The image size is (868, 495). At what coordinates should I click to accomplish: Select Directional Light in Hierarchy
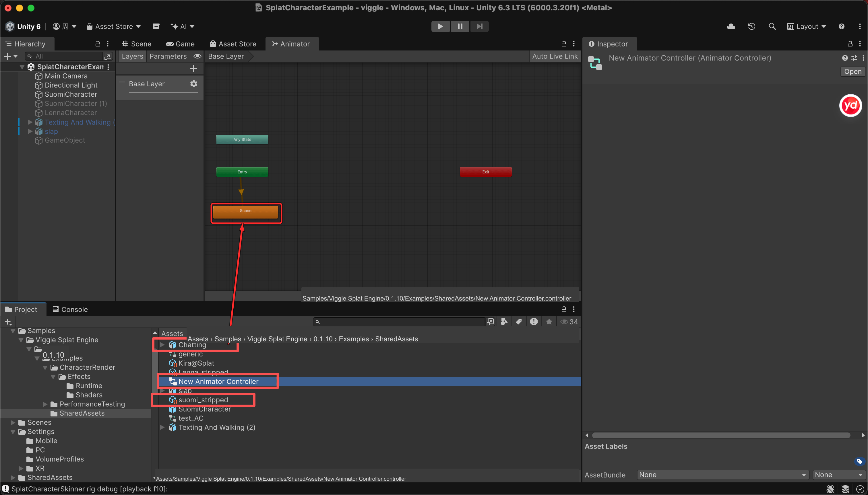(x=71, y=85)
